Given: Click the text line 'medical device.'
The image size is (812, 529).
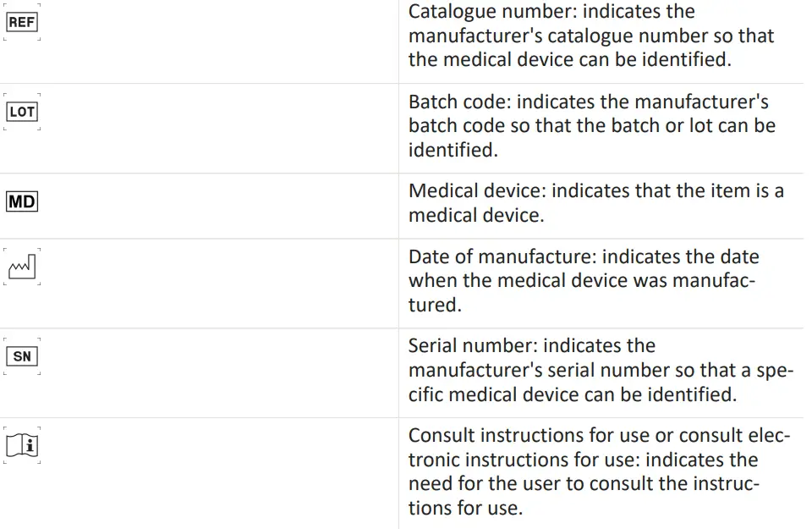Looking at the screenshot, I should (476, 215).
